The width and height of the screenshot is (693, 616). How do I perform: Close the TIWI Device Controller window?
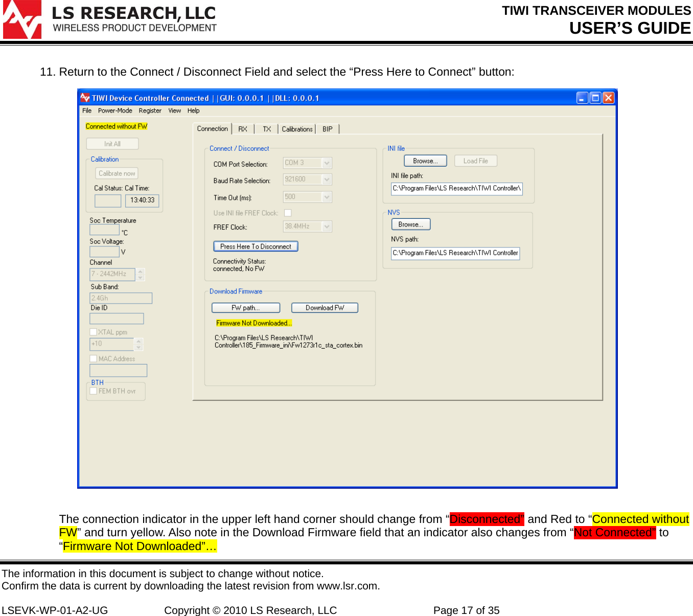click(608, 98)
